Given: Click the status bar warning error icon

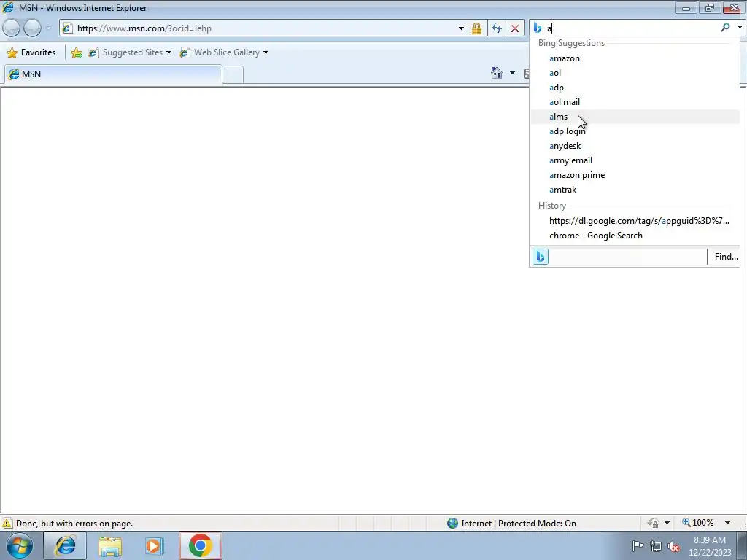Looking at the screenshot, I should pyautogui.click(x=7, y=523).
